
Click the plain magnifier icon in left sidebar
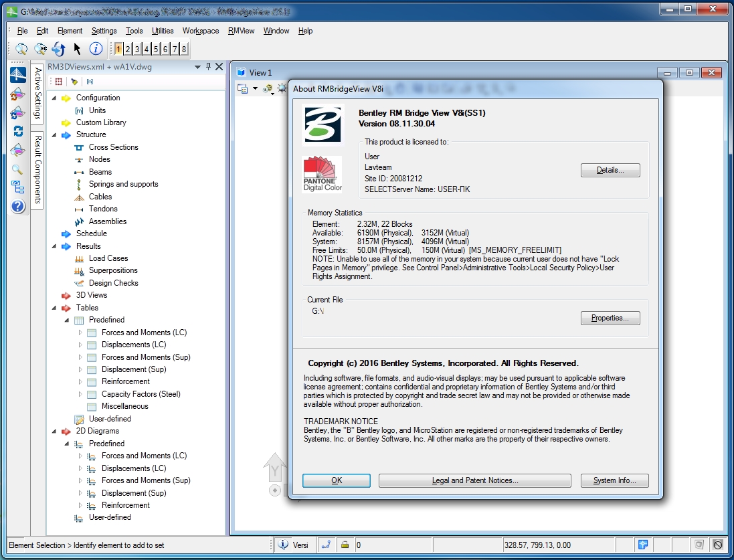click(x=17, y=169)
